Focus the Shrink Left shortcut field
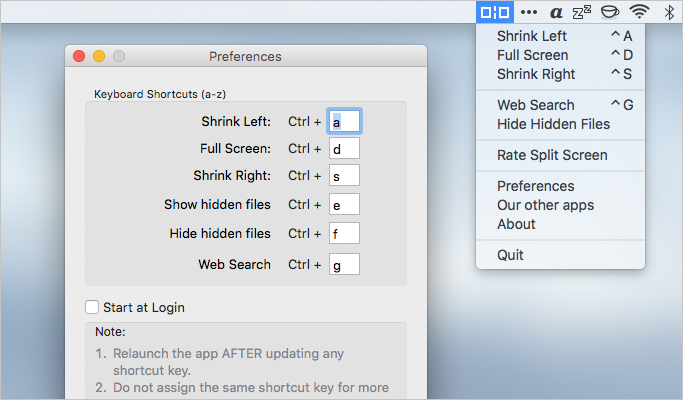Screen dimensions: 683x400 pos(344,121)
